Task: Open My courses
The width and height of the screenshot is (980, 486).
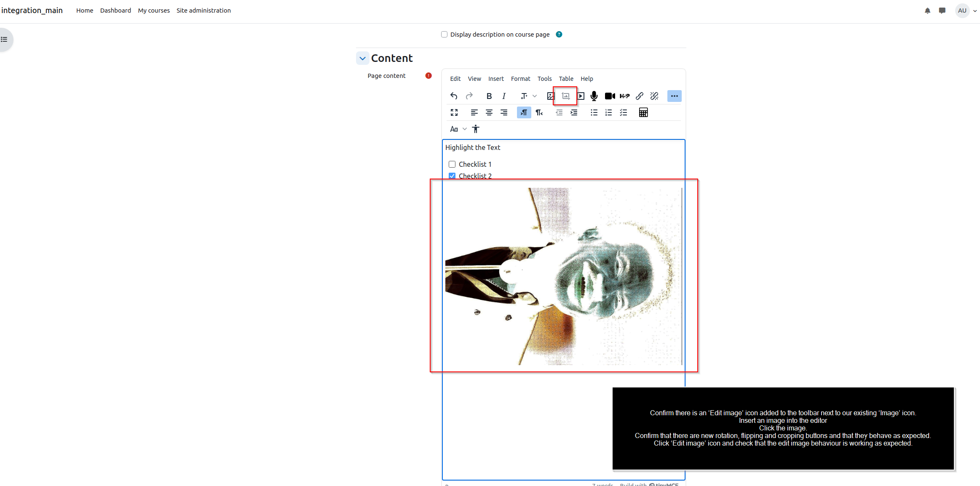Action: pos(154,11)
